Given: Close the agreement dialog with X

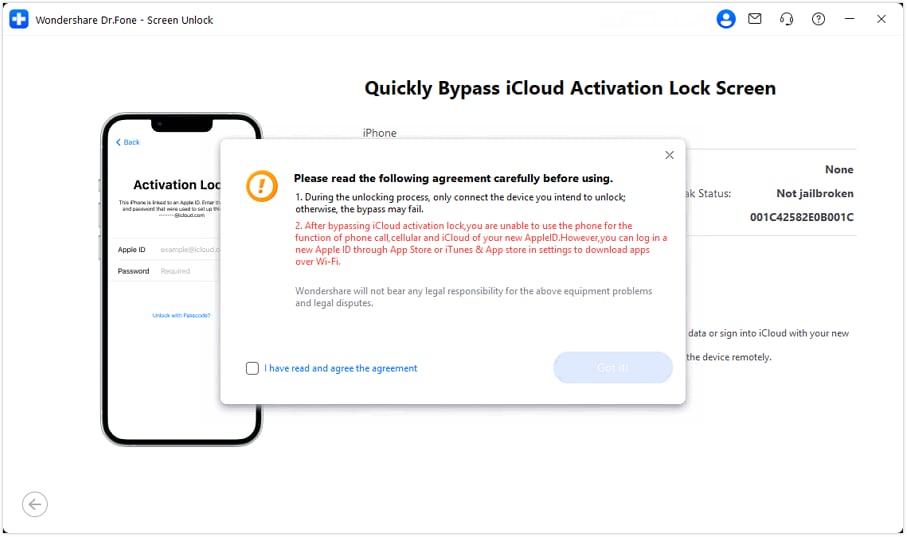Looking at the screenshot, I should pyautogui.click(x=669, y=155).
